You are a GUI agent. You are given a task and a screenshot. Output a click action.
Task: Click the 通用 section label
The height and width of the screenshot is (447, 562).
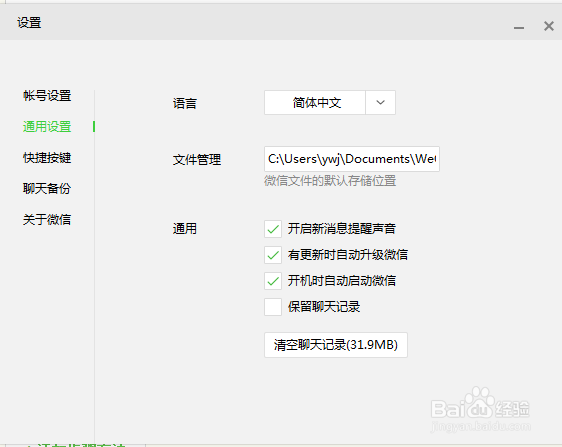(x=185, y=229)
